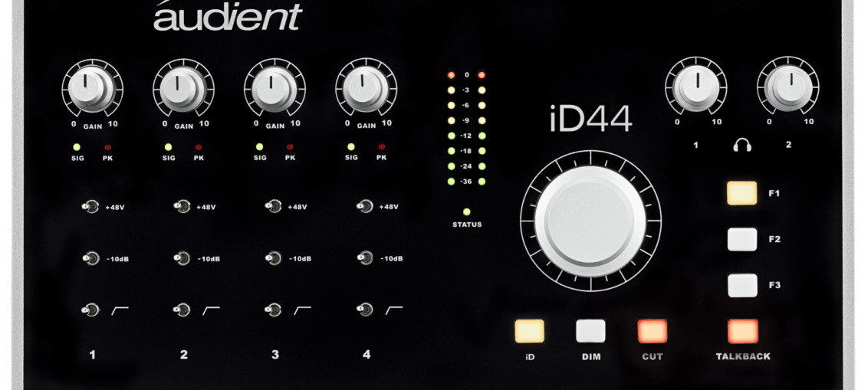
Task: Click the channel 1 GAIN knob
Action: 90,89
